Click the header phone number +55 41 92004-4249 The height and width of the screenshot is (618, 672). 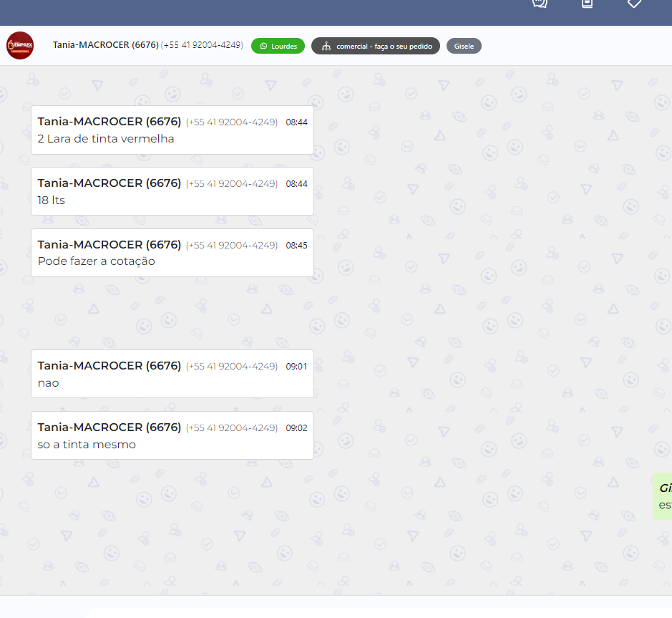(x=202, y=45)
